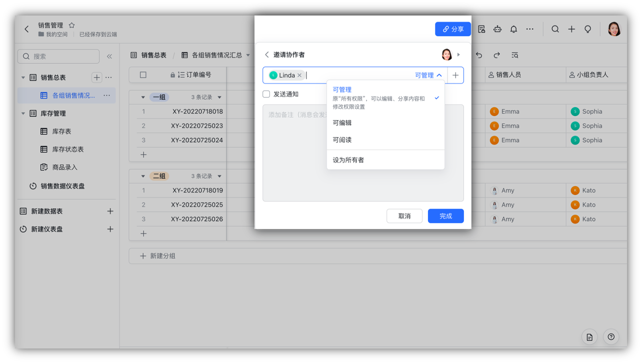Viewport: 642px width, 364px height.
Task: Click the search icon in top bar
Action: [555, 29]
